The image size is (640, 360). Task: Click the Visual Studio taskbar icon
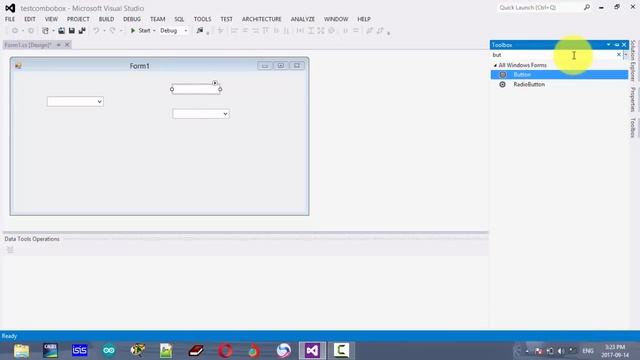tap(312, 351)
